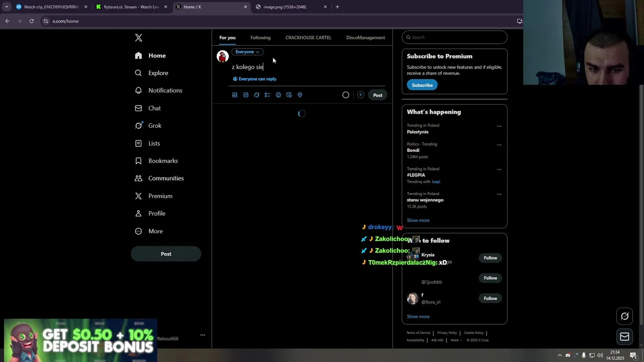Switch to the Watch clip browser tab
The image size is (644, 362).
click(51, 7)
